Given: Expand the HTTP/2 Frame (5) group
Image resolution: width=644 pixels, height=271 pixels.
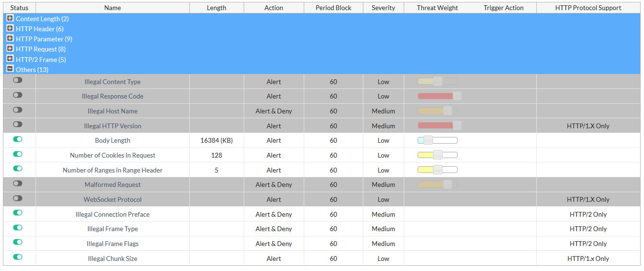Looking at the screenshot, I should [10, 59].
